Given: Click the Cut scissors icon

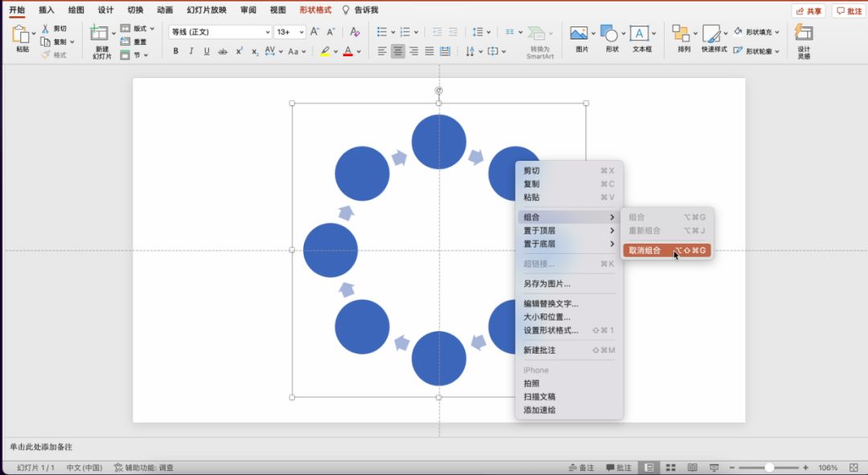Looking at the screenshot, I should click(45, 28).
